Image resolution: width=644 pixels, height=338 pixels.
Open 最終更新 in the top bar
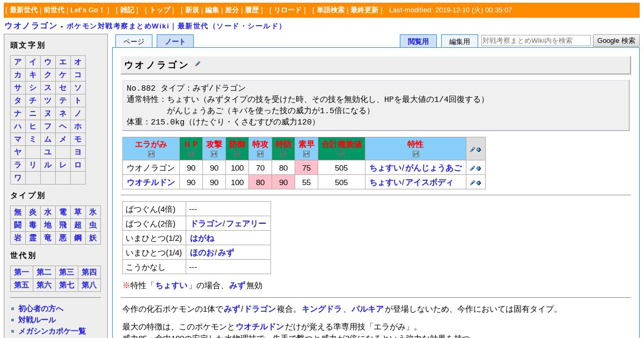(364, 10)
